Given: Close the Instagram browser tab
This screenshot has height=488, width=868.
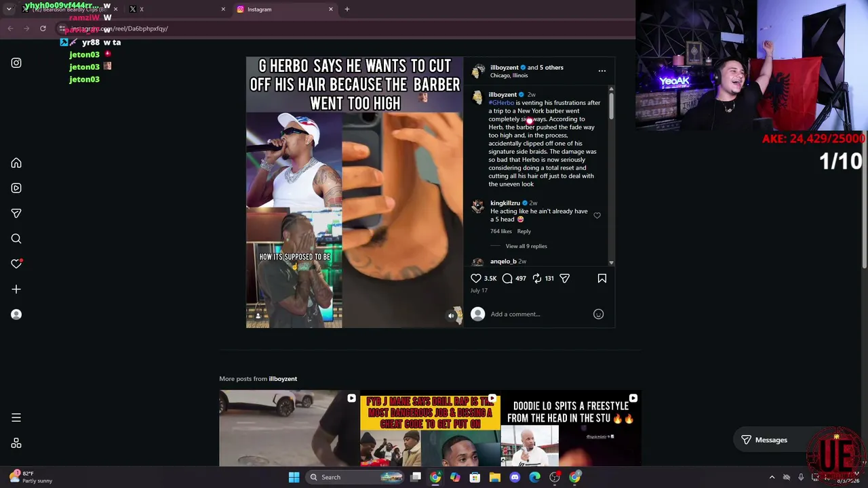Looking at the screenshot, I should (331, 9).
